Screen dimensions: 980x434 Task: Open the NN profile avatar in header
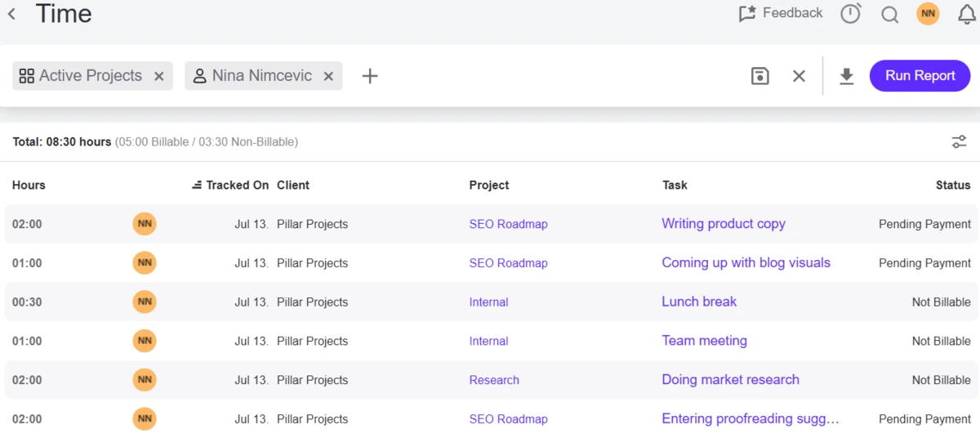point(928,14)
